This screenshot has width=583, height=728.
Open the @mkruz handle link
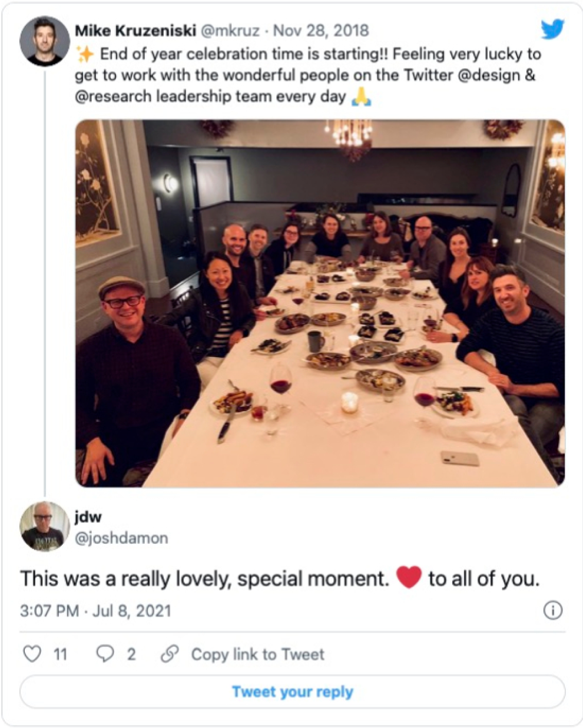[230, 30]
